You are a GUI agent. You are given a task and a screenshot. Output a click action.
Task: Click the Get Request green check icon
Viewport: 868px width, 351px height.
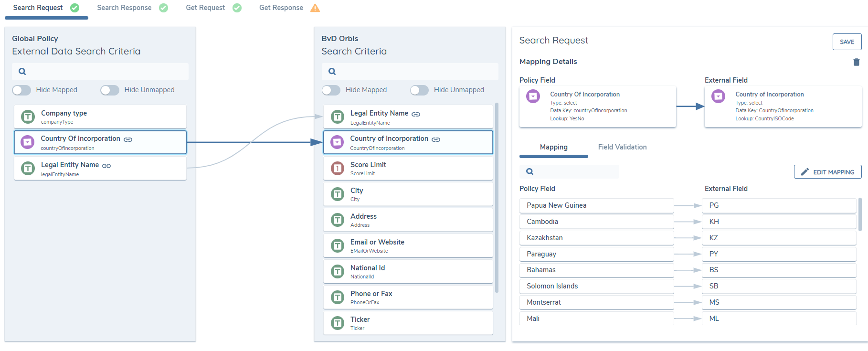tap(237, 8)
